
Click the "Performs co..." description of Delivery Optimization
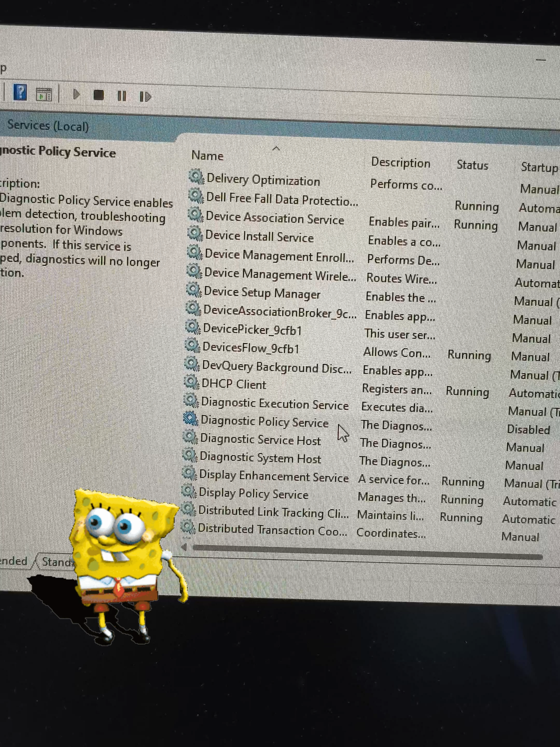(x=406, y=185)
